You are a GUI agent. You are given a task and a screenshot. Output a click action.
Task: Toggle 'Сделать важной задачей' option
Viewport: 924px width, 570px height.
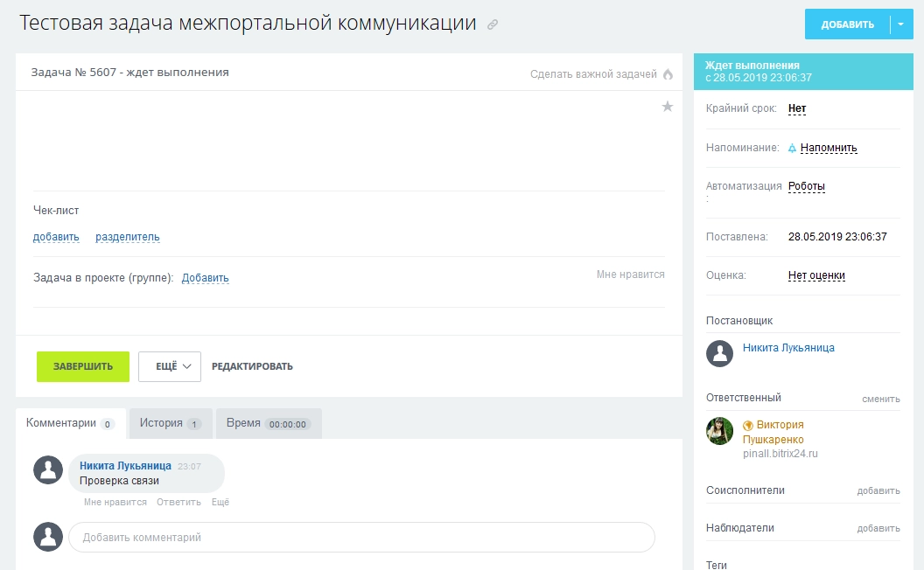(x=592, y=74)
